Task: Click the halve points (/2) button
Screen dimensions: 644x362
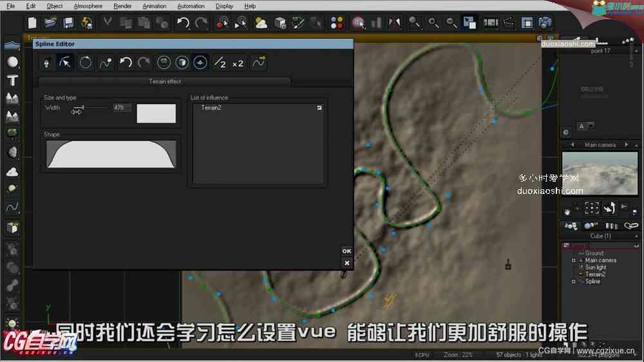Action: (x=220, y=63)
